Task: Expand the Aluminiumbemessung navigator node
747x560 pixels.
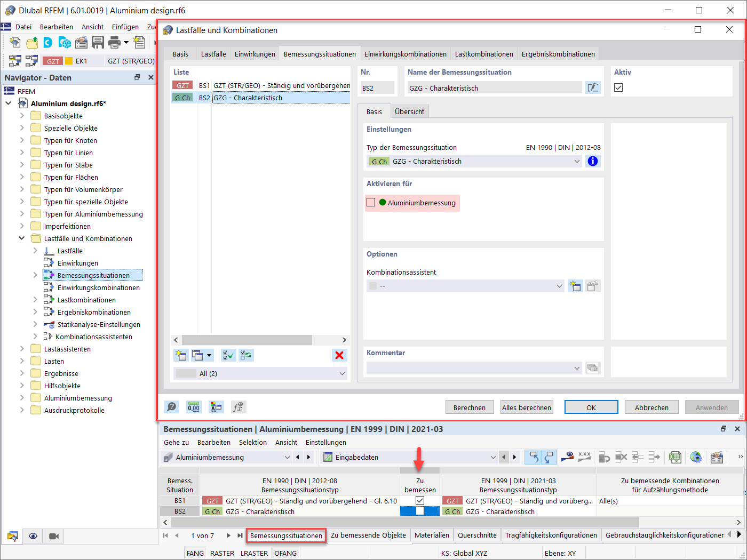Action: tap(22, 398)
